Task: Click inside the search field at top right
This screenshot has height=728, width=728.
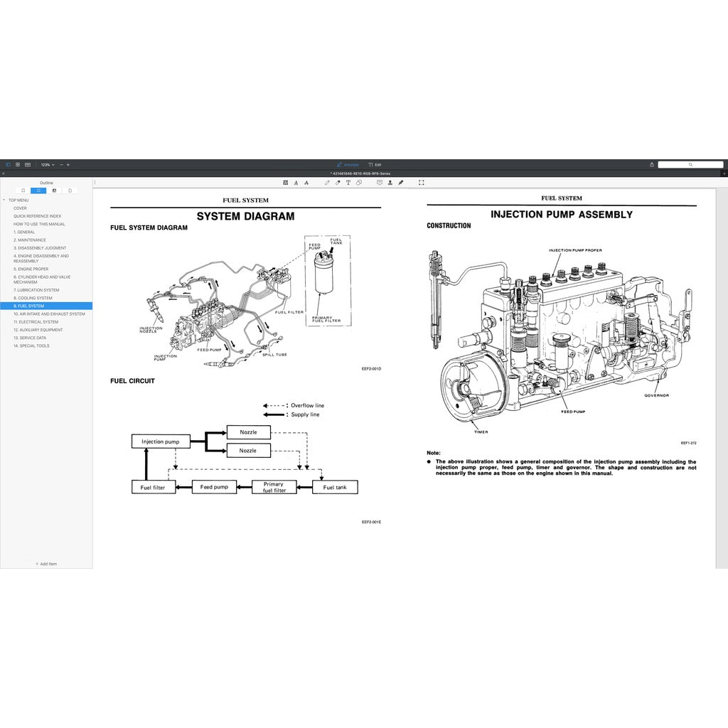Action: pyautogui.click(x=691, y=164)
